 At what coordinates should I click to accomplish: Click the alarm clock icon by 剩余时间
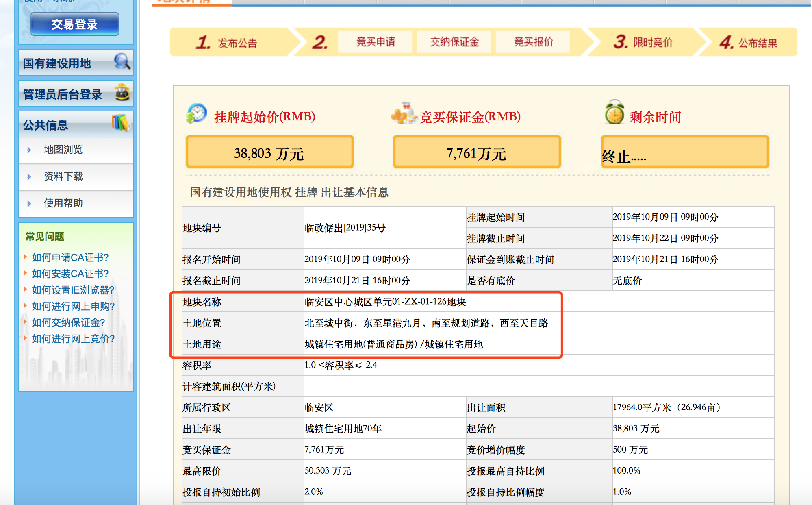click(x=614, y=112)
